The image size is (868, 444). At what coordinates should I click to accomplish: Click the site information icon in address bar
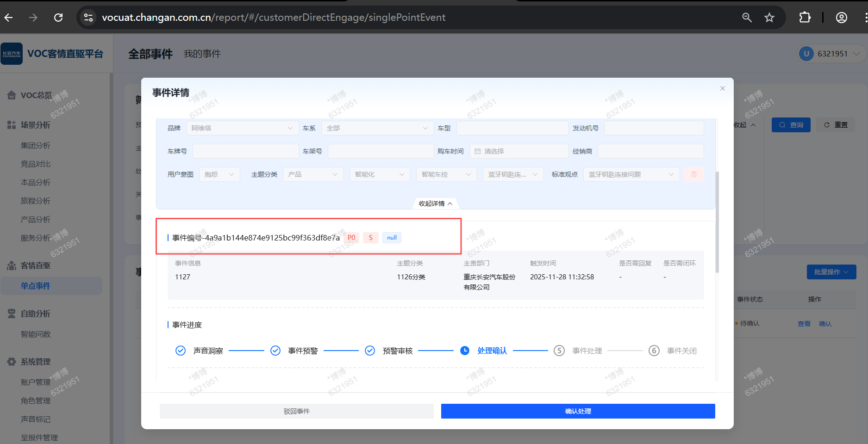(x=88, y=18)
